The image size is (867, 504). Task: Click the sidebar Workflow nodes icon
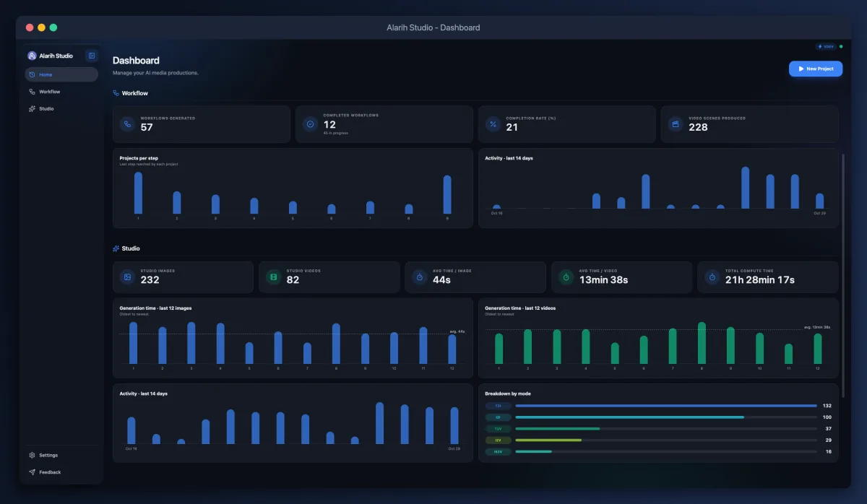32,92
